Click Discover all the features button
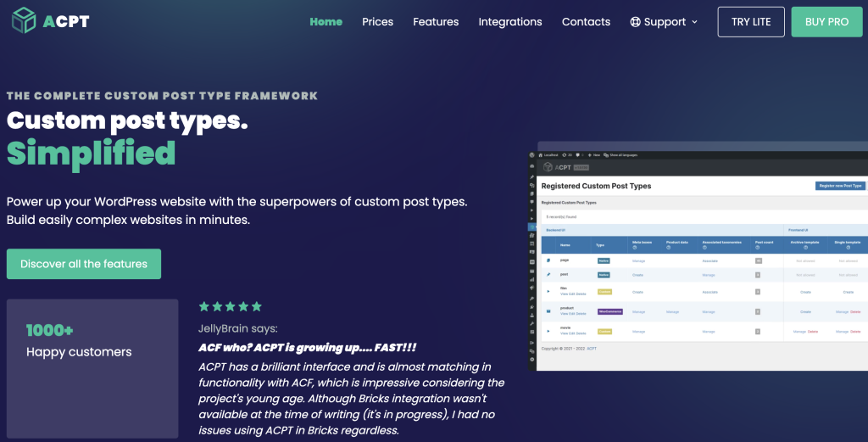The width and height of the screenshot is (868, 442). point(84,264)
